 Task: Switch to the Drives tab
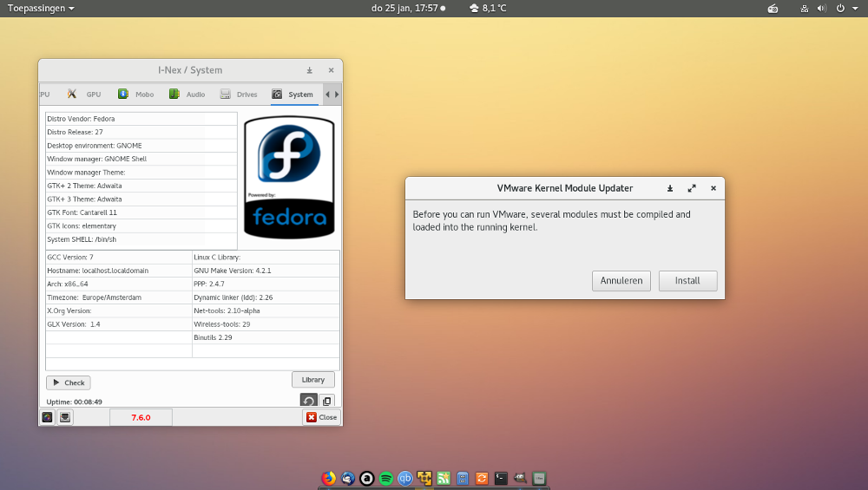[239, 94]
